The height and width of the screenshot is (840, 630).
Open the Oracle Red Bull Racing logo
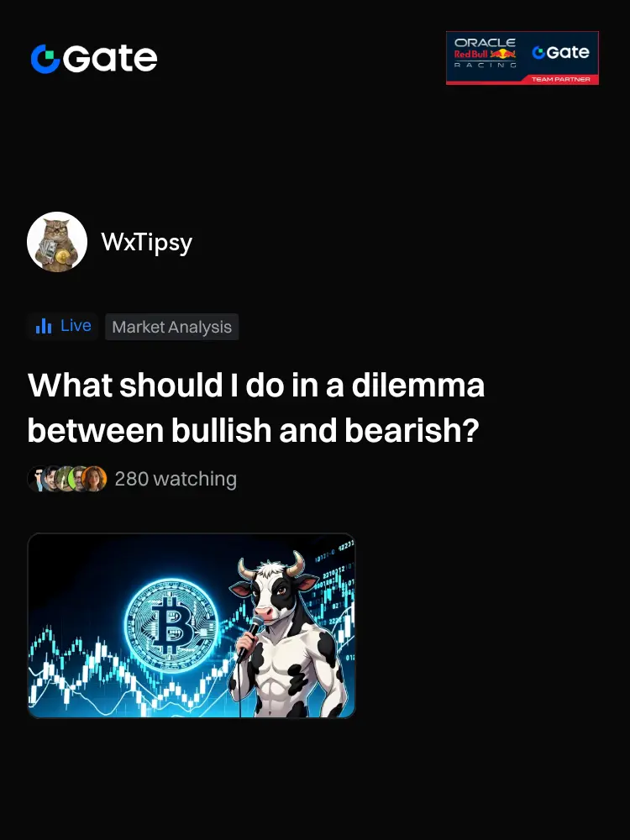pyautogui.click(x=485, y=53)
